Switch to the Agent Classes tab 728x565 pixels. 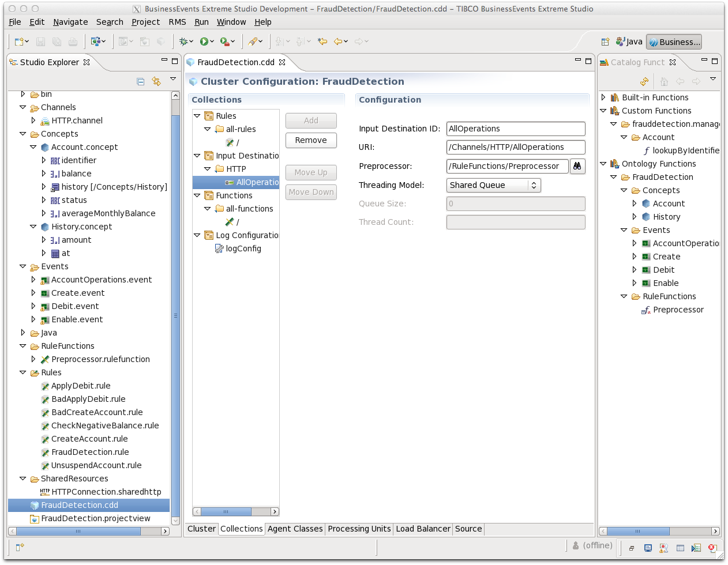pyautogui.click(x=295, y=529)
